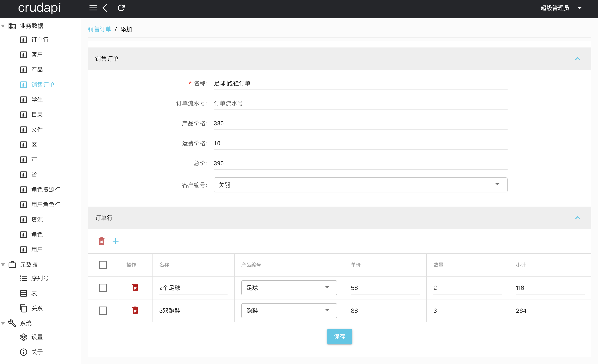Click the 订单流水号 input field
Screen dimensions: 598x364
360,103
